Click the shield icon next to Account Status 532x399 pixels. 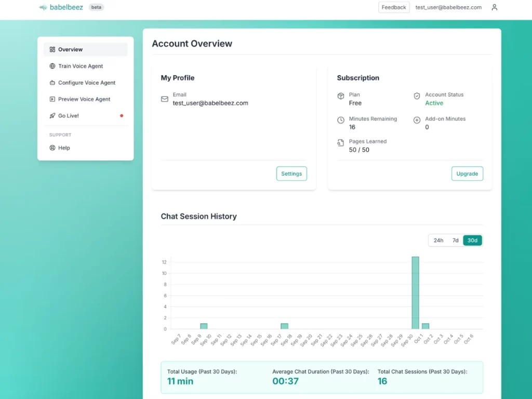tap(417, 96)
